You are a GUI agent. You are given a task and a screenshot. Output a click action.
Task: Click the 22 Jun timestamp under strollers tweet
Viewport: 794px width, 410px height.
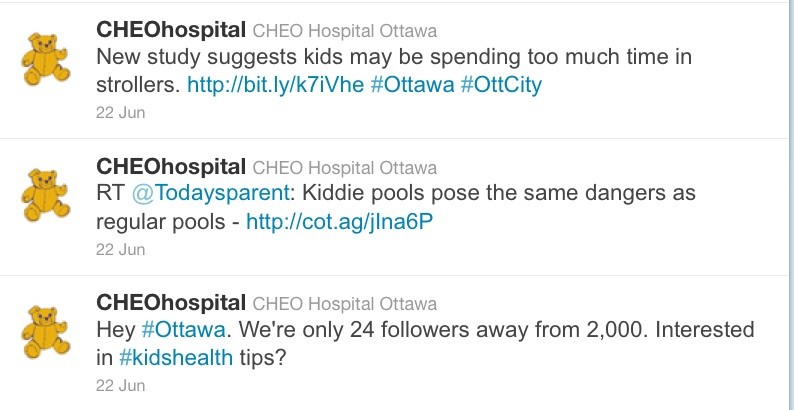click(120, 112)
